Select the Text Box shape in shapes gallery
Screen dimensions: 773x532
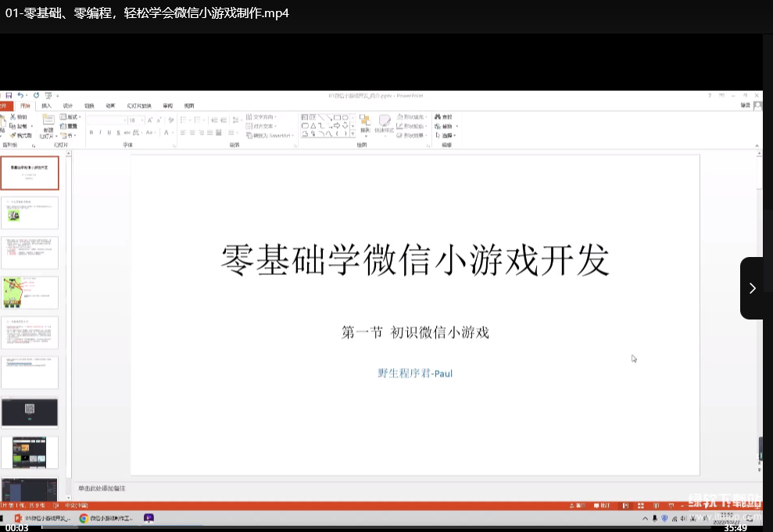click(x=305, y=117)
